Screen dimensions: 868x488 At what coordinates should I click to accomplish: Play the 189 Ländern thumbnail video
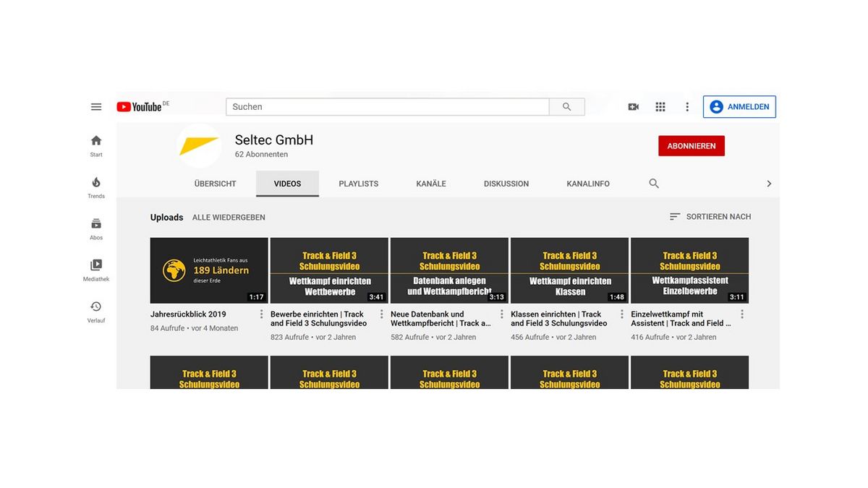click(209, 270)
